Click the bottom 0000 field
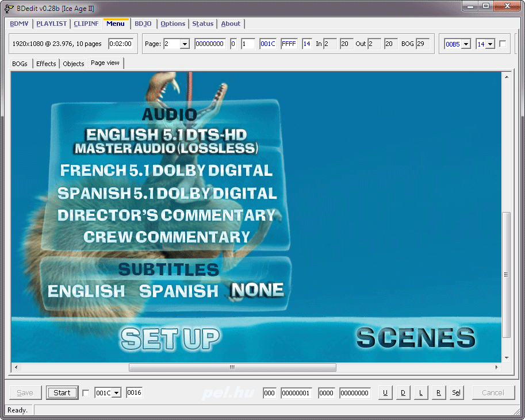 (327, 393)
